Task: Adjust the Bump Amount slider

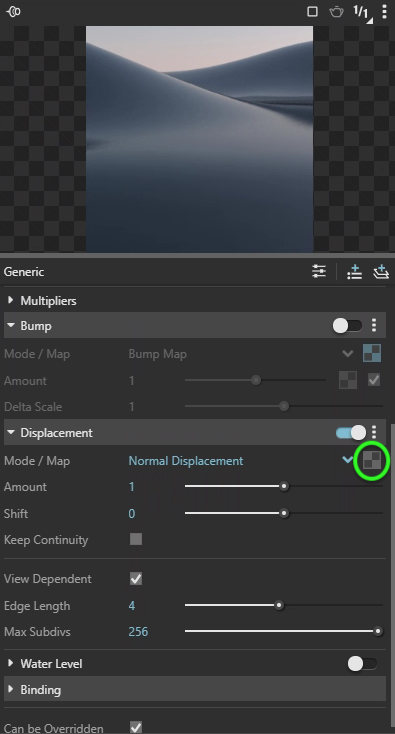Action: pyautogui.click(x=256, y=380)
